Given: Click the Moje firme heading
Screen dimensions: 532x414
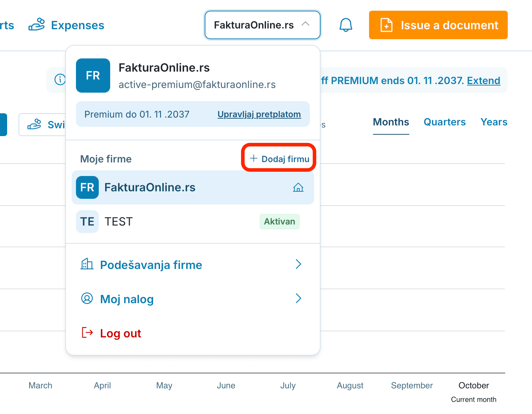Looking at the screenshot, I should coord(106,159).
